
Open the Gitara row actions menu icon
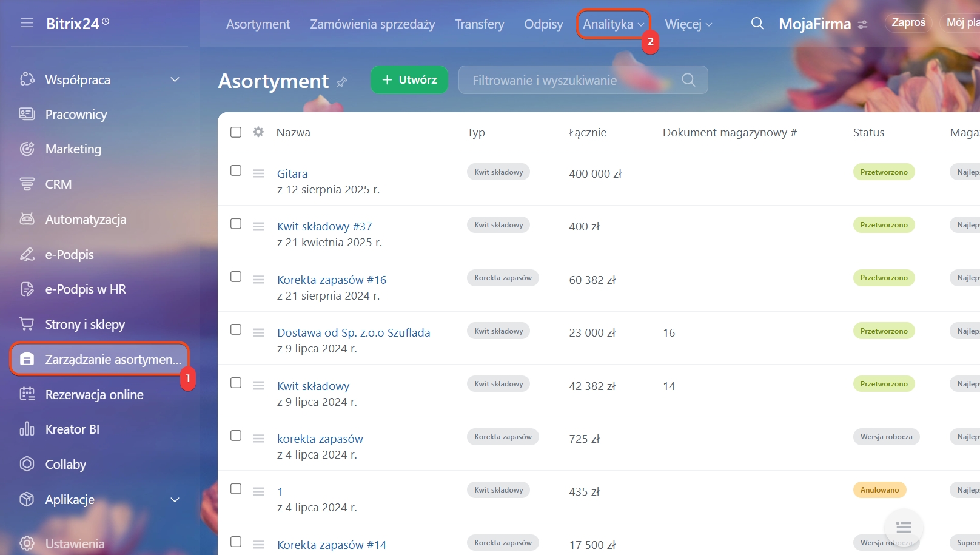(258, 173)
